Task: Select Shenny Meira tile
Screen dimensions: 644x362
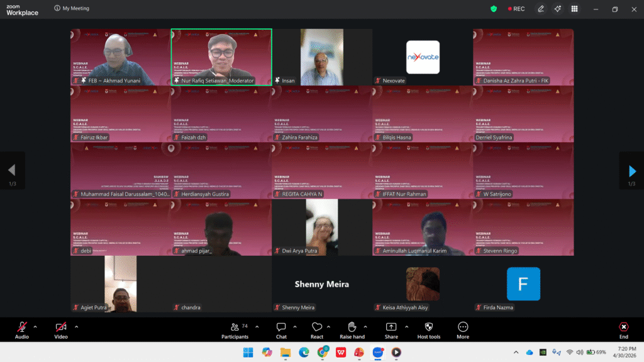Action: [322, 284]
